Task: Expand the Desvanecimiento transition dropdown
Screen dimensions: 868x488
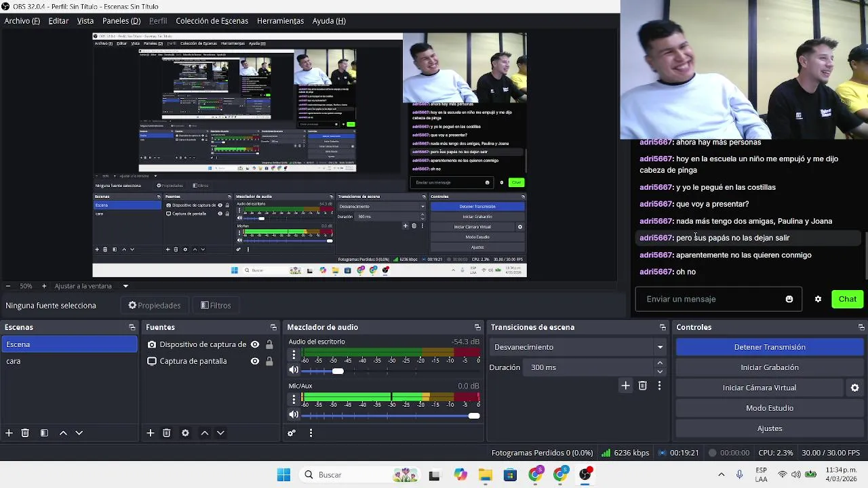Action: pyautogui.click(x=660, y=347)
